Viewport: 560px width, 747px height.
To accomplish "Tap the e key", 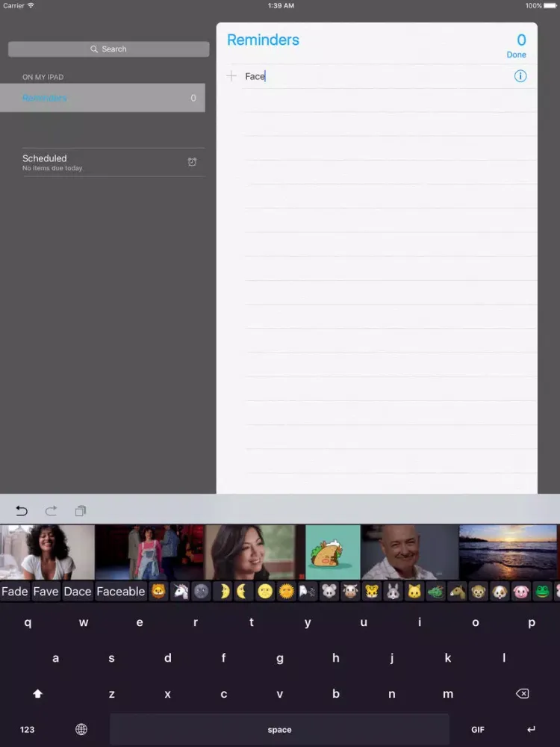I will click(x=140, y=622).
